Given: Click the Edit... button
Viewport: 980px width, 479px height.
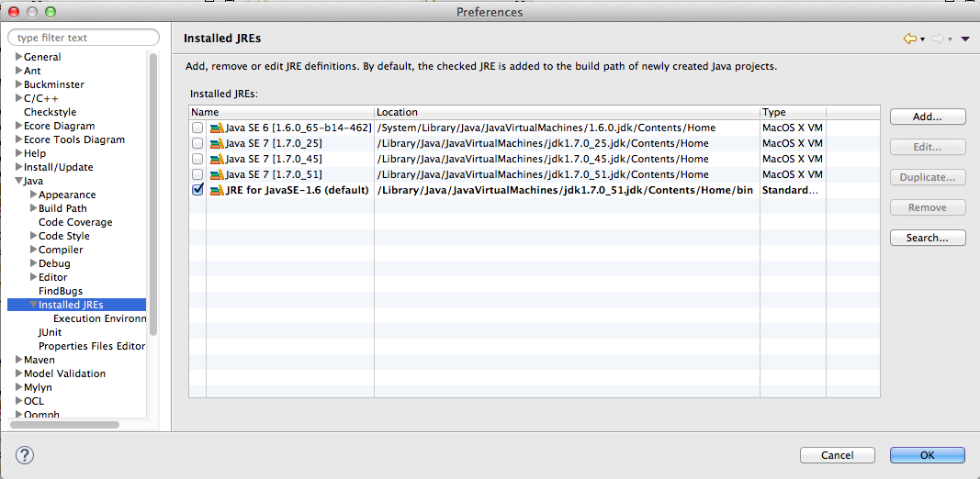Looking at the screenshot, I should tap(928, 148).
